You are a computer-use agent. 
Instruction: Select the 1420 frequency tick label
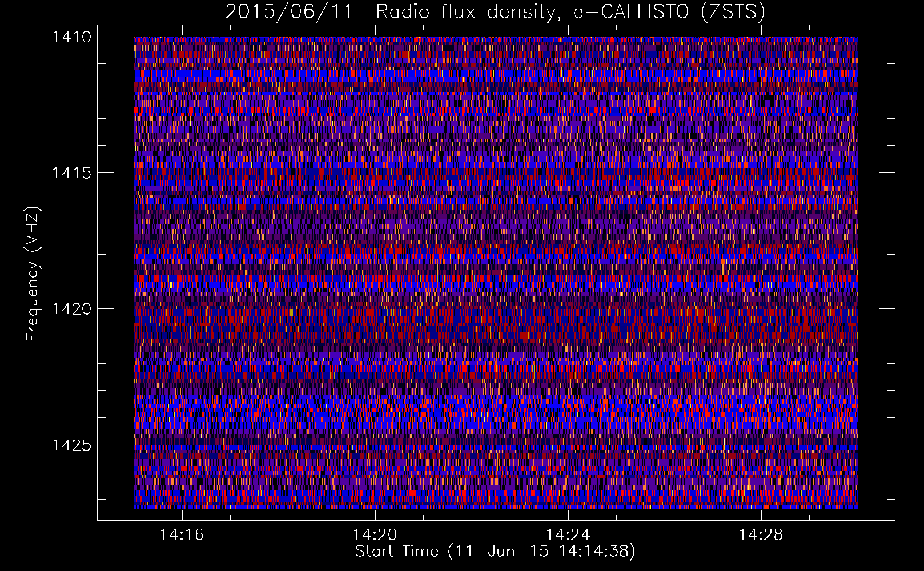tap(72, 309)
